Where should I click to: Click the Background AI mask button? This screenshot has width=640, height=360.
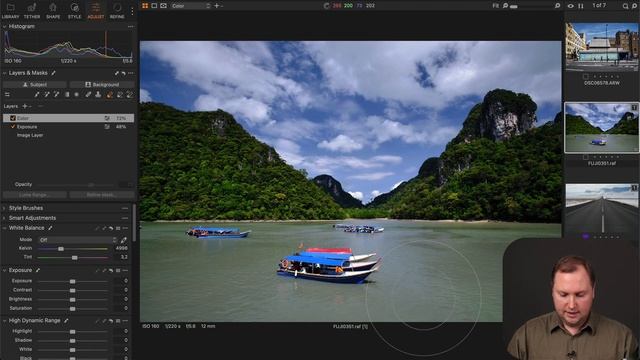click(102, 84)
